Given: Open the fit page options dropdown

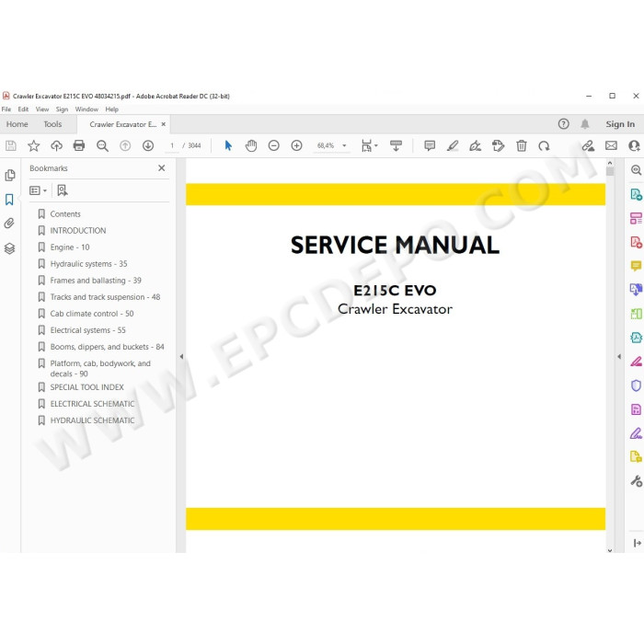Looking at the screenshot, I should [x=369, y=145].
